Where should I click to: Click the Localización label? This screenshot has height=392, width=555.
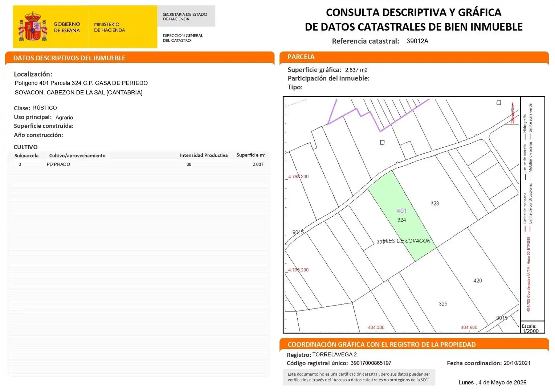pyautogui.click(x=33, y=74)
